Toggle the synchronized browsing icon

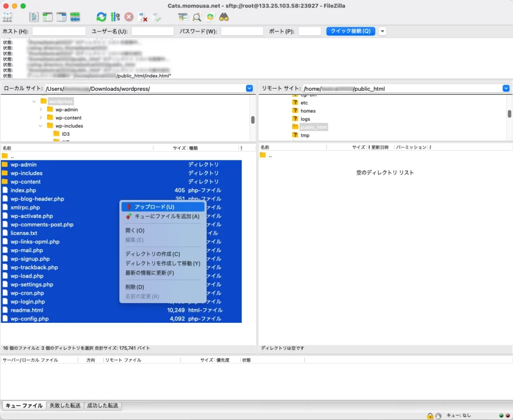point(210,17)
